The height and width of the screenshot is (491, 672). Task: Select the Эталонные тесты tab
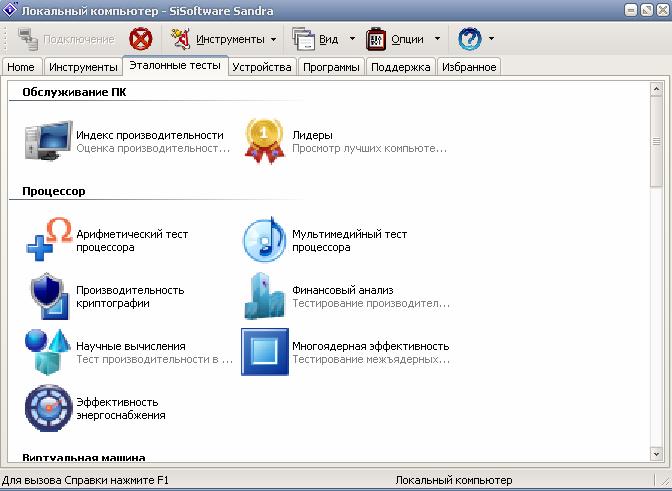tap(175, 65)
